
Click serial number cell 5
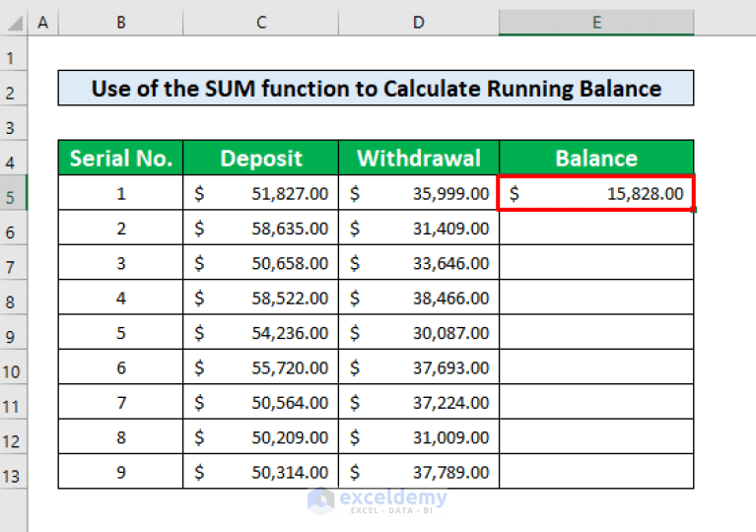pos(120,332)
